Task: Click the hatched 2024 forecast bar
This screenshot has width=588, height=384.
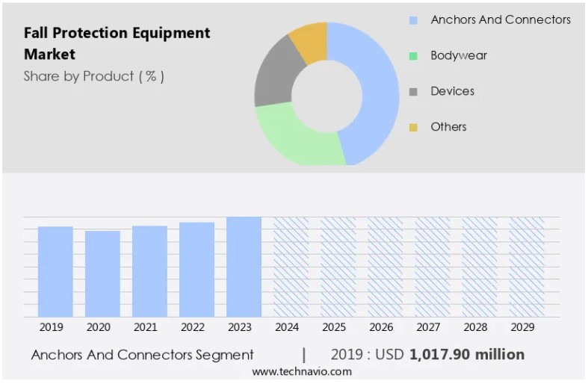Action: [291, 267]
